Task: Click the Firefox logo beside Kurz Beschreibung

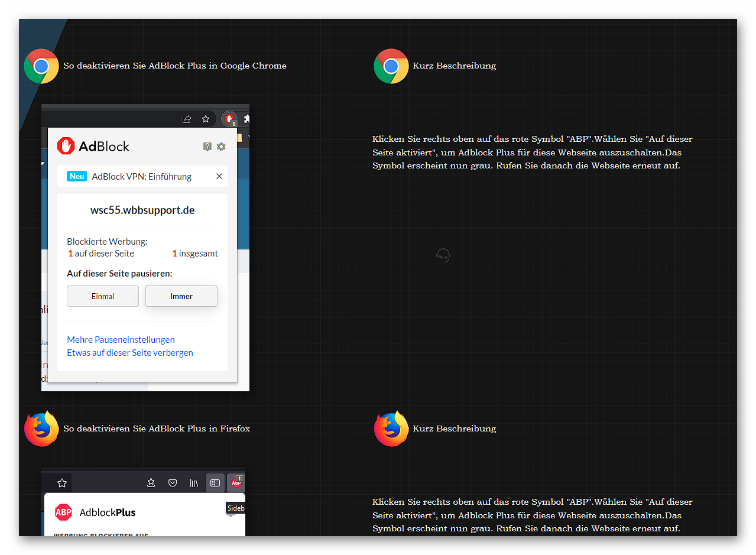Action: 391,429
